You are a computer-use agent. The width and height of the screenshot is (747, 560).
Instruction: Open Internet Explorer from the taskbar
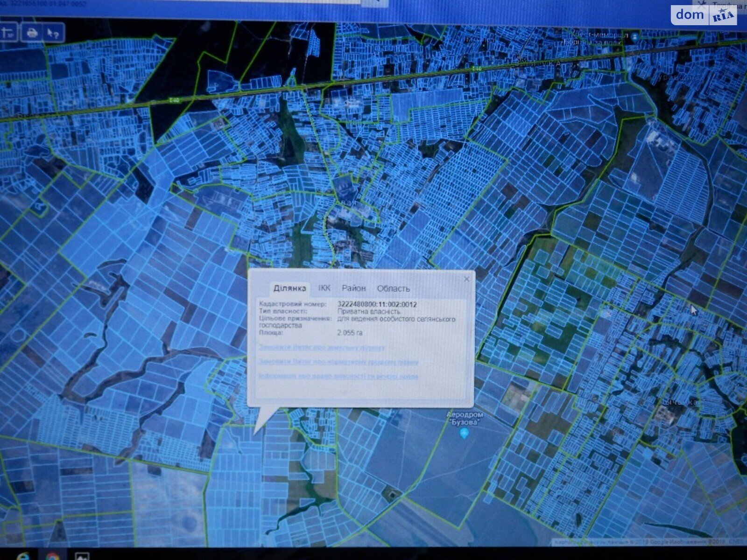[x=22, y=556]
